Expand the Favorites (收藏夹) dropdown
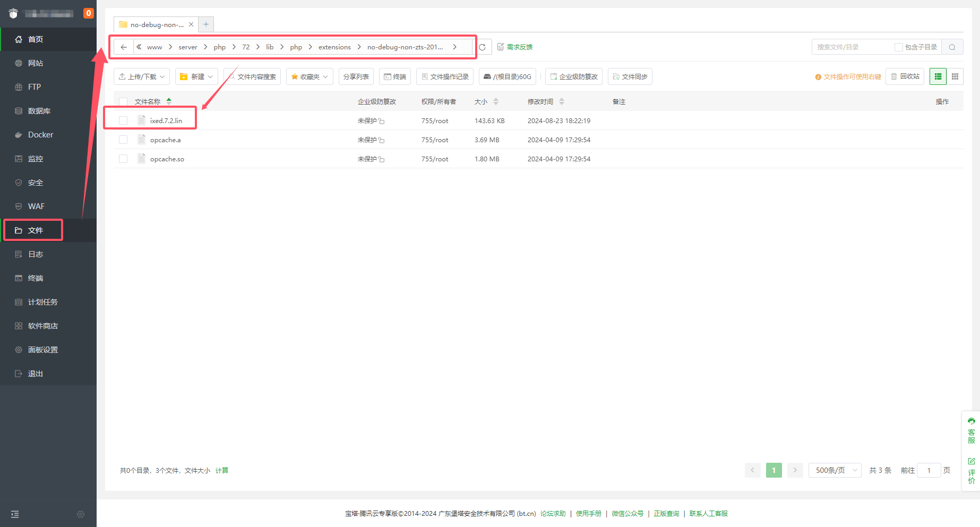980x527 pixels. point(310,76)
